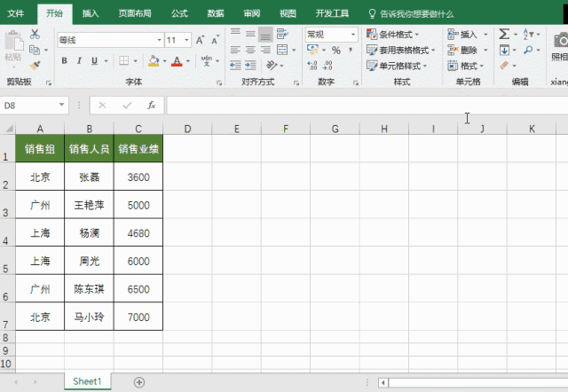Click the Sort and Filter icon
The width and height of the screenshot is (568, 392).
point(528,34)
